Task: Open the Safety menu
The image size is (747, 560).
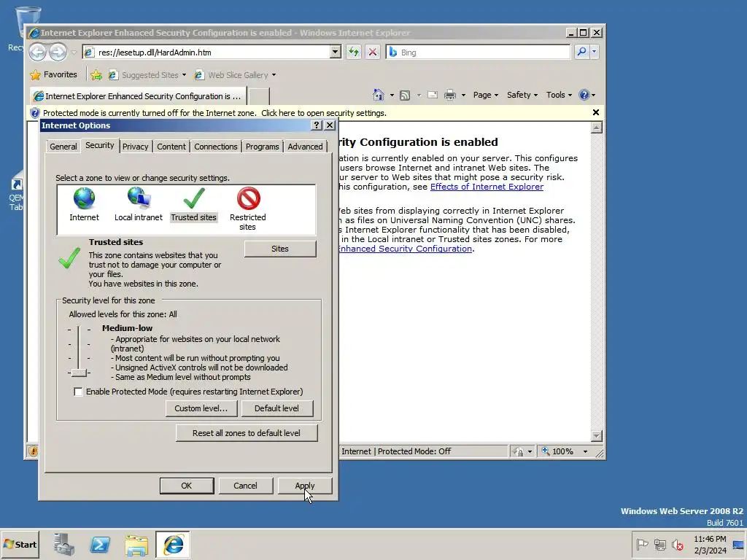Action: pos(522,95)
